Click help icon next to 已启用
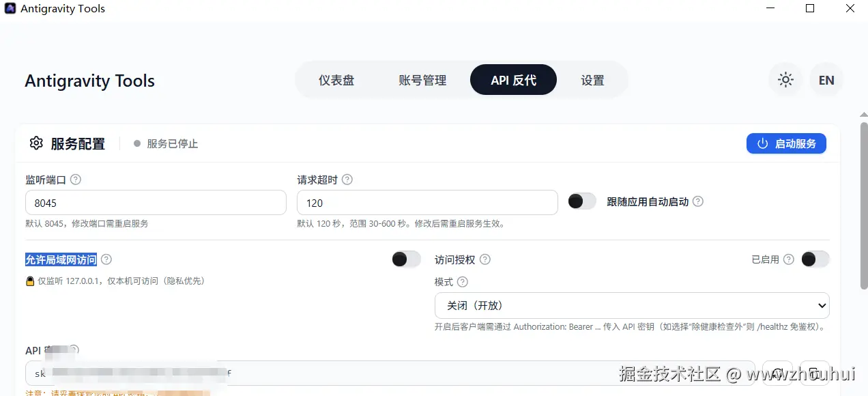Screen dimensions: 868x396 (789, 259)
